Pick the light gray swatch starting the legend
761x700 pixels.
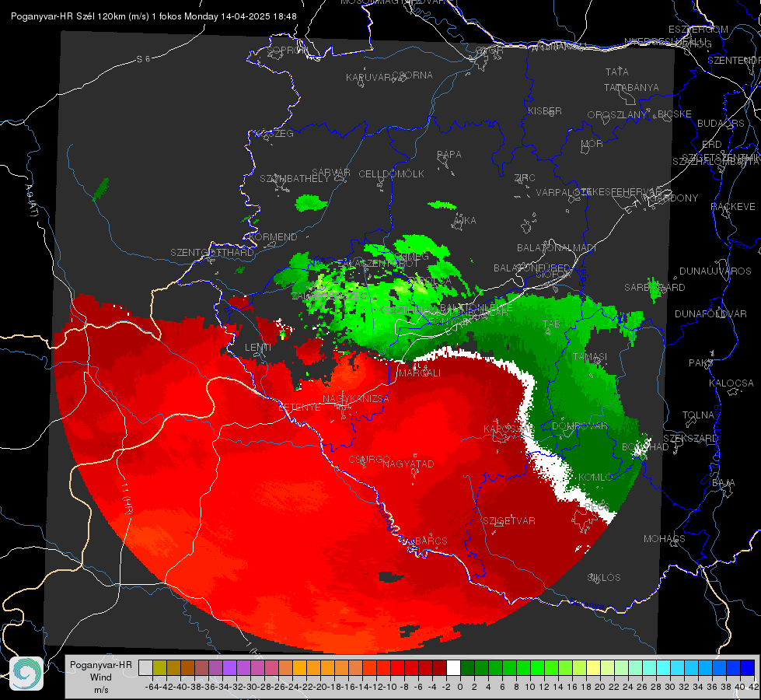click(145, 668)
